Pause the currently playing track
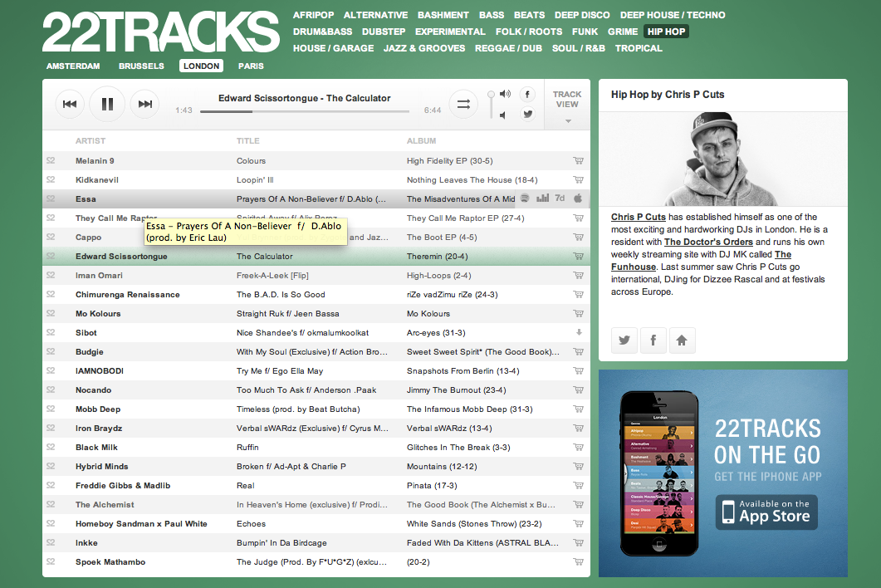Viewport: 881px width, 588px height. point(107,104)
